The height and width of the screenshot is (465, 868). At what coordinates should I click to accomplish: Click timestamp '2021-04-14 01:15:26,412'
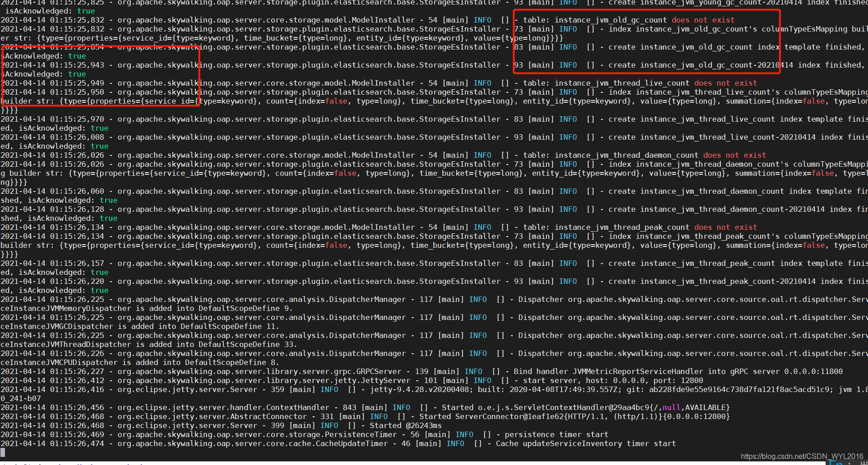pyautogui.click(x=52, y=380)
